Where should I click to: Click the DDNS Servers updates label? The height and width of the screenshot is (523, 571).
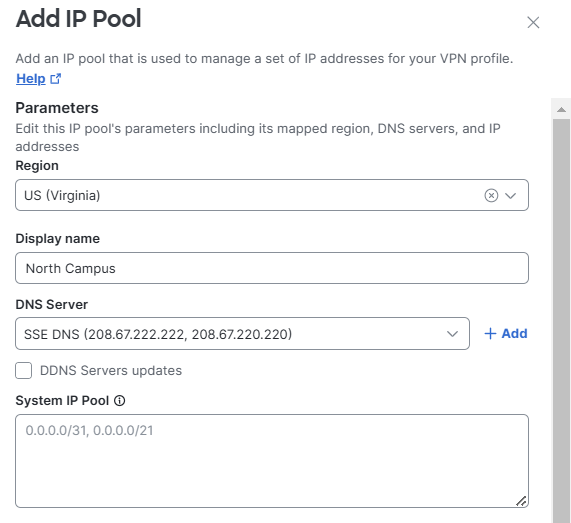click(x=111, y=370)
